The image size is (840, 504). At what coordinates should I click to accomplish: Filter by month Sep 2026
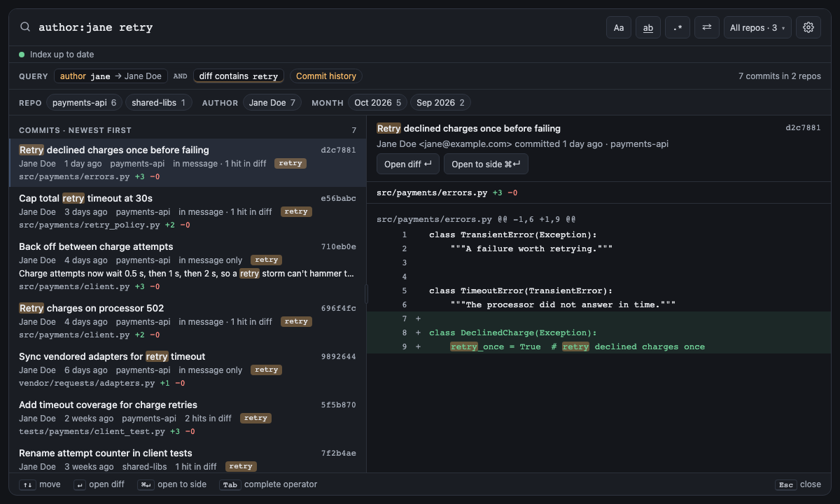click(x=440, y=102)
